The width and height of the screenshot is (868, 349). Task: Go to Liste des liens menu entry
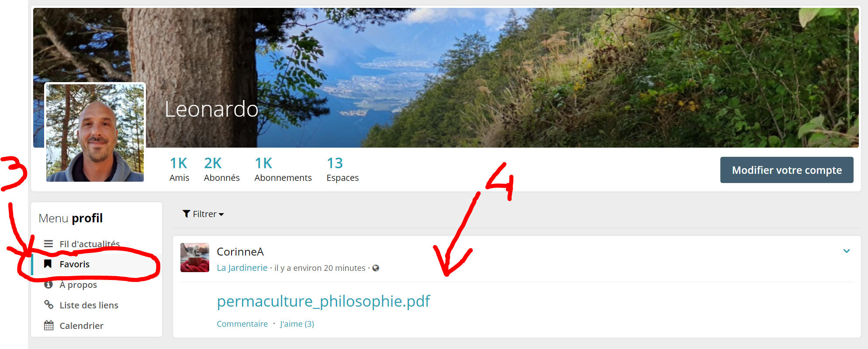89,305
